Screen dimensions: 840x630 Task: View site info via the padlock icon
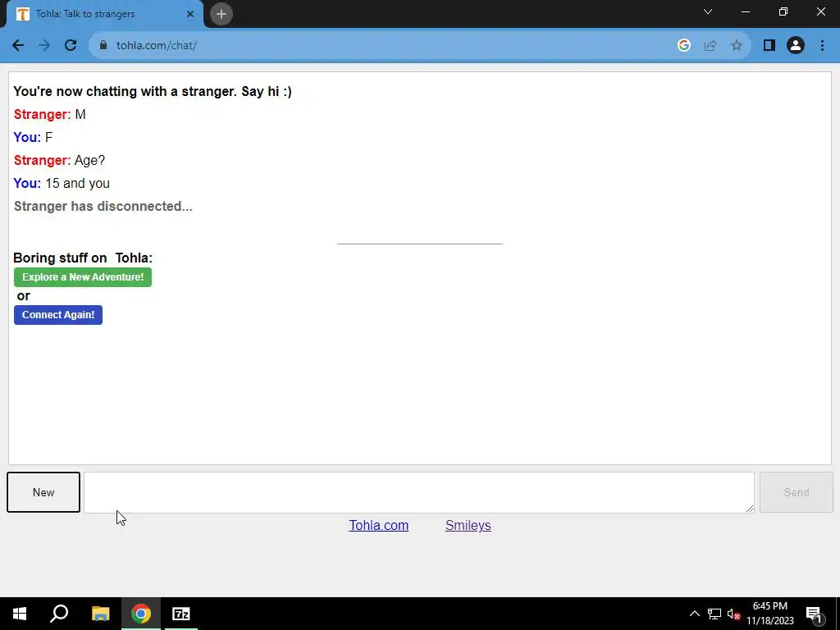(103, 46)
